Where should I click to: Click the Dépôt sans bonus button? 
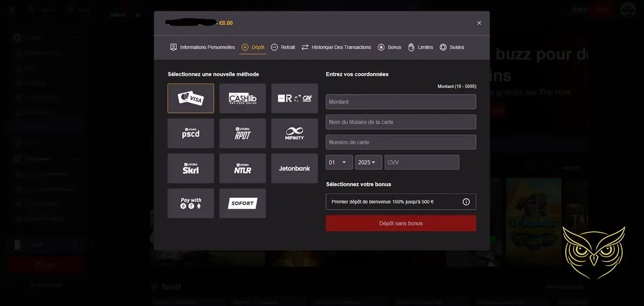pyautogui.click(x=401, y=223)
